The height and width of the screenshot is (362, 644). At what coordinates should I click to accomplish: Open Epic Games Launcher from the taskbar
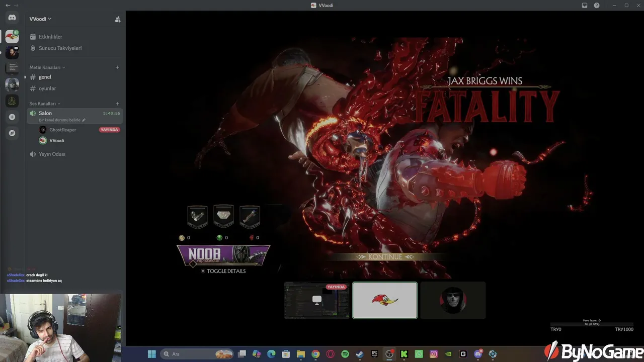coord(375,354)
